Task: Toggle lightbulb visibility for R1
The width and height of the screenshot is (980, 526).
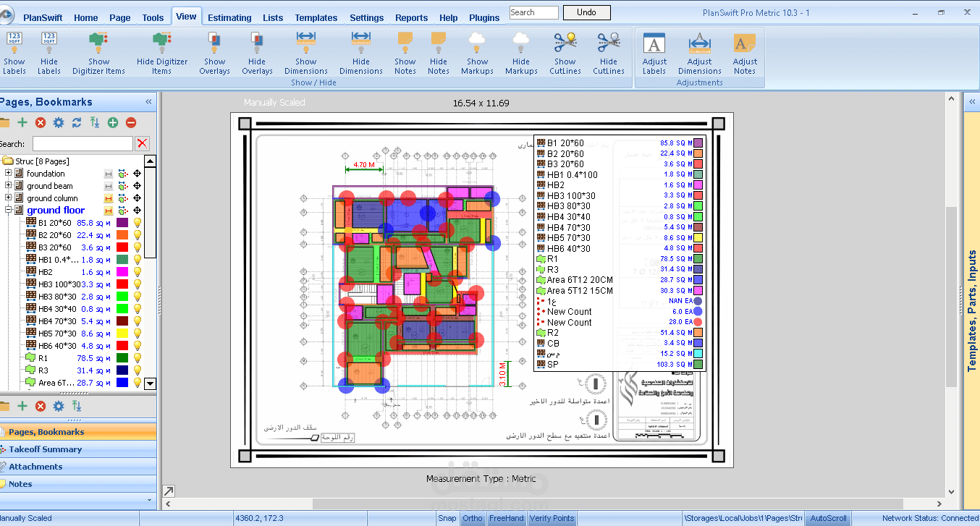Action: click(x=137, y=358)
